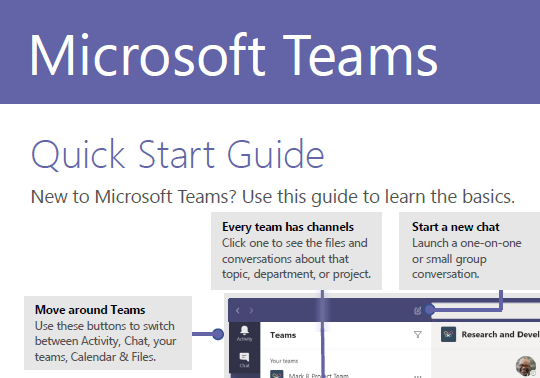Open the Chat icon in the sidebar
The width and height of the screenshot is (540, 378).
pyautogui.click(x=244, y=360)
